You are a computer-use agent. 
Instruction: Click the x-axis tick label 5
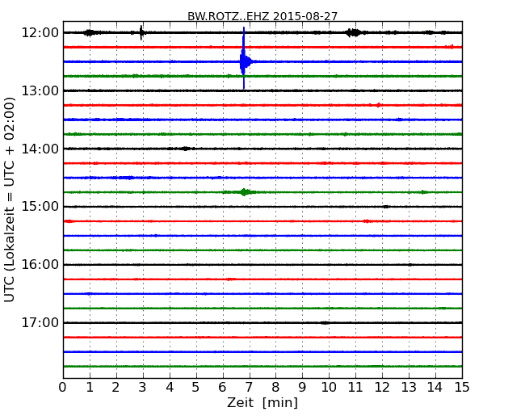(196, 388)
